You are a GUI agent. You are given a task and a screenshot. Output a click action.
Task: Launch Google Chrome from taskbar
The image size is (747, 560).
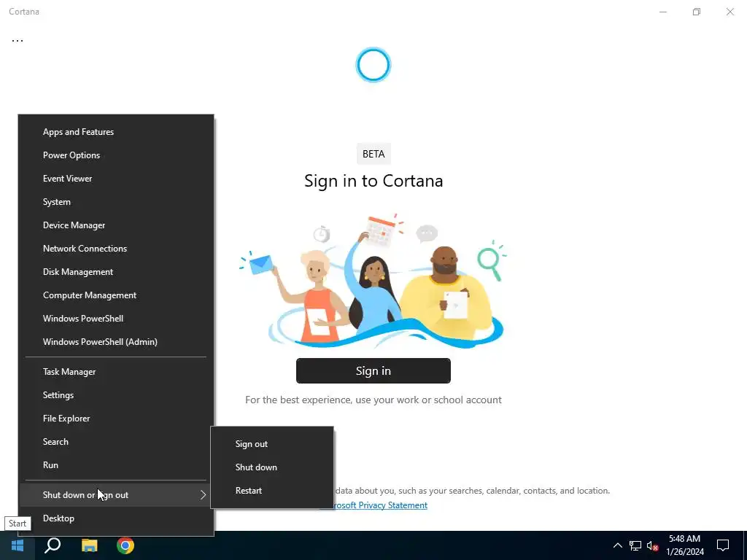125,545
